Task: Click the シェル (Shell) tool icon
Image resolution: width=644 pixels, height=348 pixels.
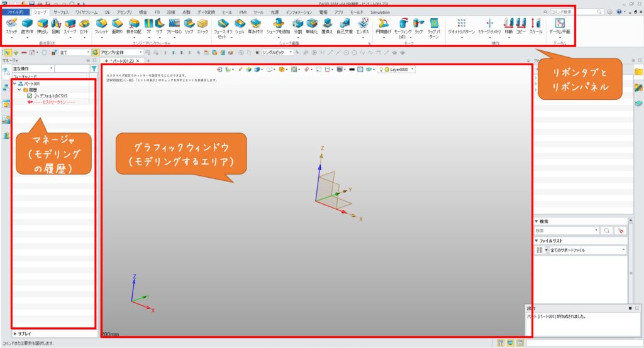Action: point(240,24)
